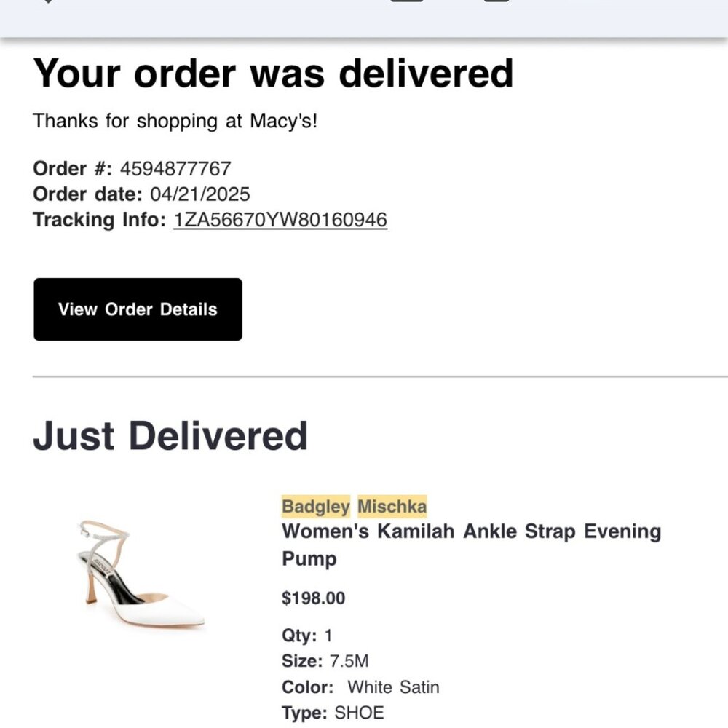The width and height of the screenshot is (728, 728).
Task: Open the UPS tracking number link
Action: pyautogui.click(x=280, y=220)
